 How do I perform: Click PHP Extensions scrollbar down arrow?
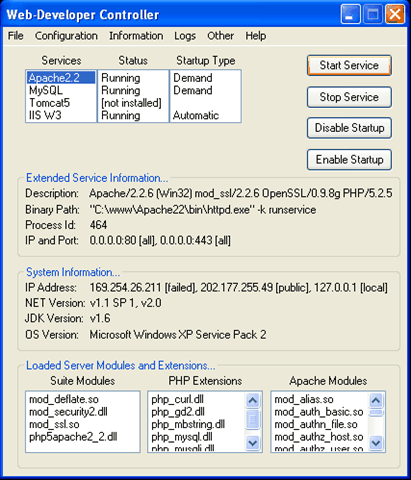tap(253, 443)
